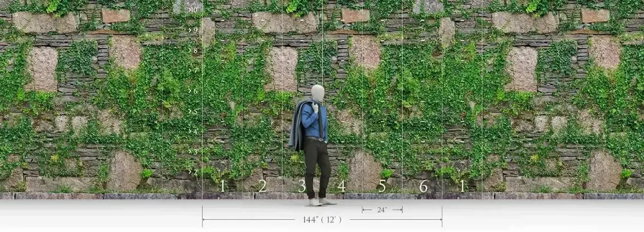Click the panel number 6 label
Viewport: 644px width, 232px height.
(424, 186)
